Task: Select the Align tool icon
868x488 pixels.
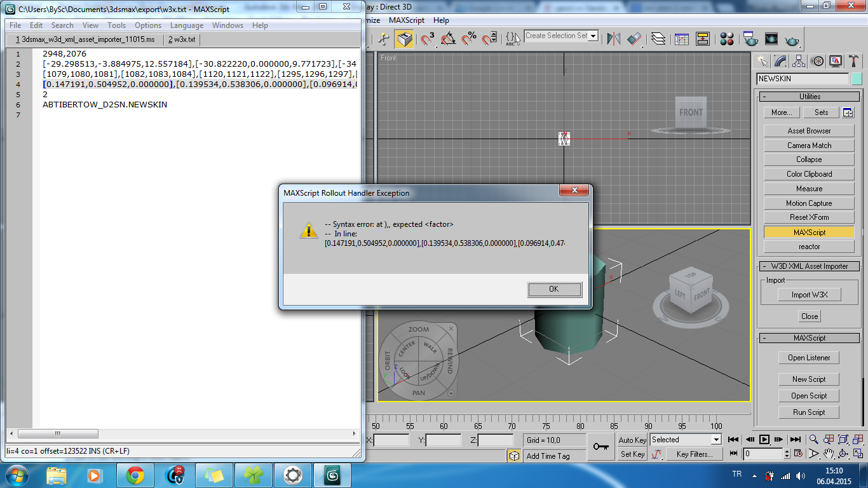Action: click(634, 39)
